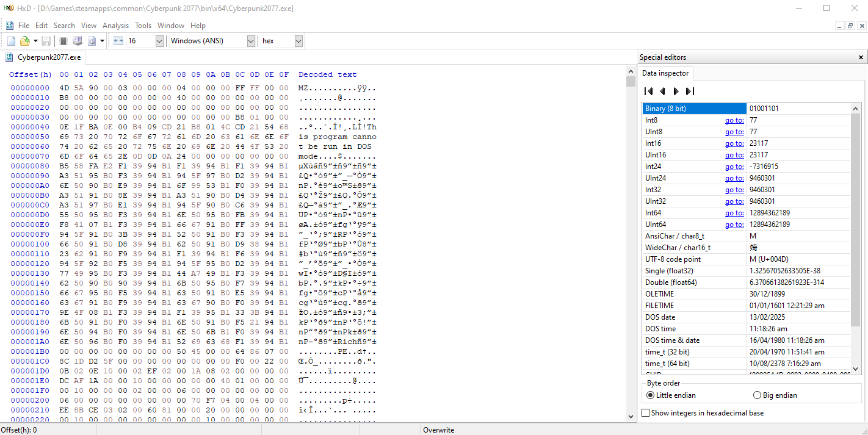This screenshot has width=868, height=435.
Task: Expand the disk image dropdown arrow
Action: coord(103,41)
